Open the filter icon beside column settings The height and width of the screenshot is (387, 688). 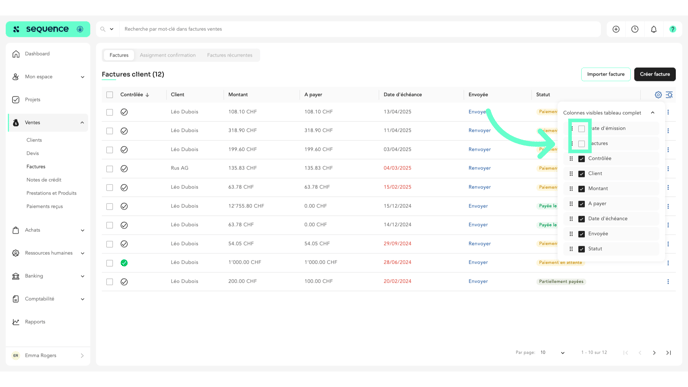tap(669, 95)
